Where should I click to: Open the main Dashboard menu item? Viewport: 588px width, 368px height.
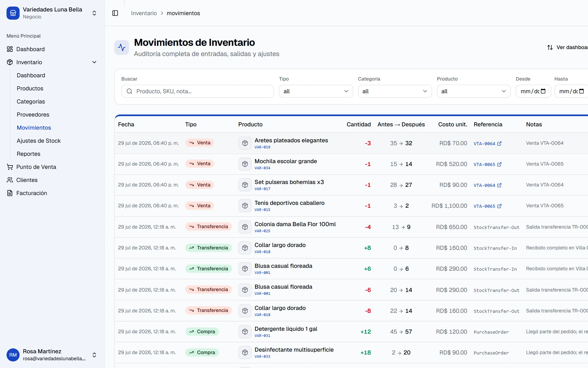coord(30,49)
